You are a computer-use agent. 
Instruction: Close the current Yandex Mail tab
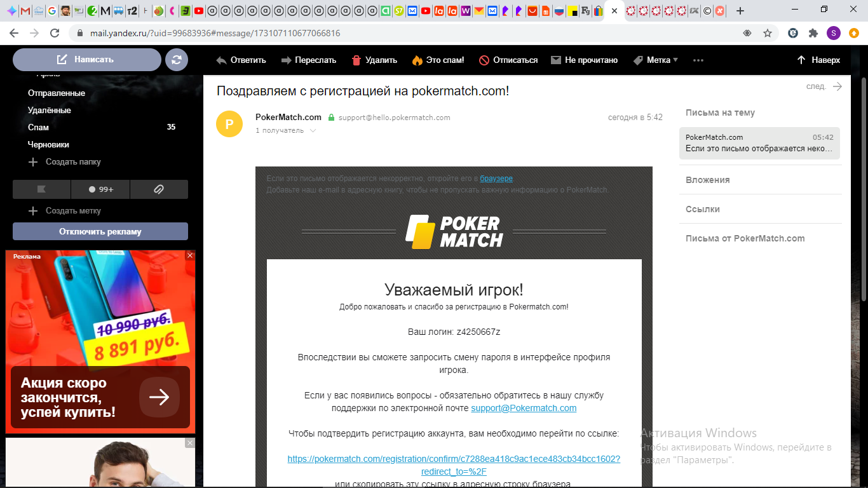point(614,11)
